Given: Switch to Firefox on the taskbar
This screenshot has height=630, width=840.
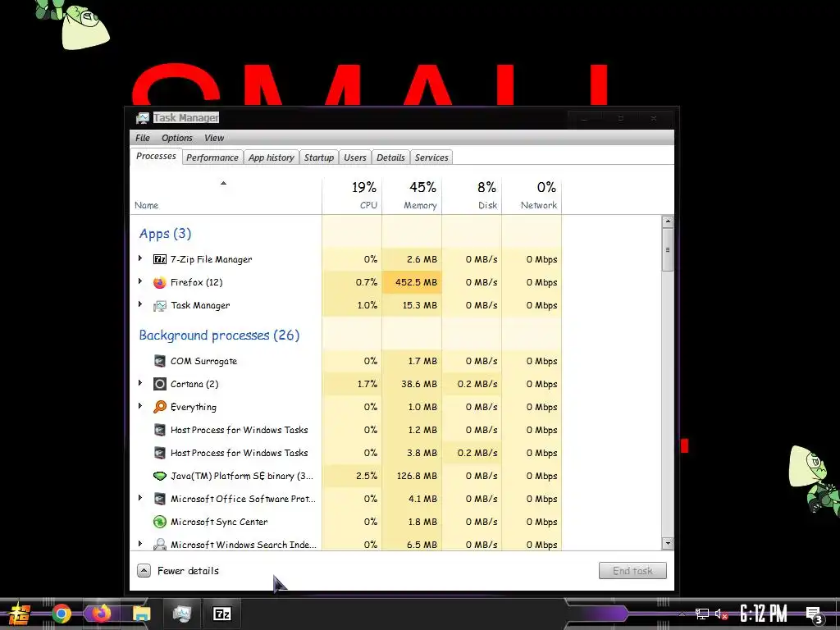Looking at the screenshot, I should [101, 614].
